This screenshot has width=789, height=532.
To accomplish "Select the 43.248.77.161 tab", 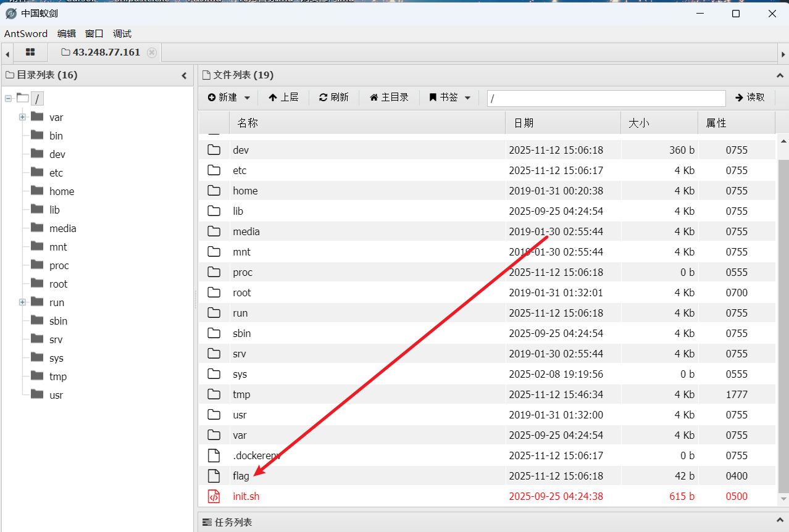I will [x=106, y=52].
